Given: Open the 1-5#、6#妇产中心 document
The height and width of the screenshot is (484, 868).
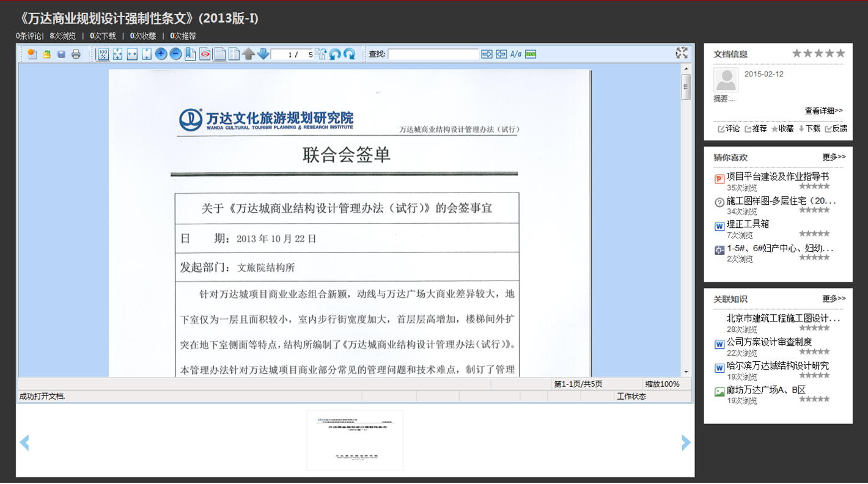Looking at the screenshot, I should pos(781,249).
